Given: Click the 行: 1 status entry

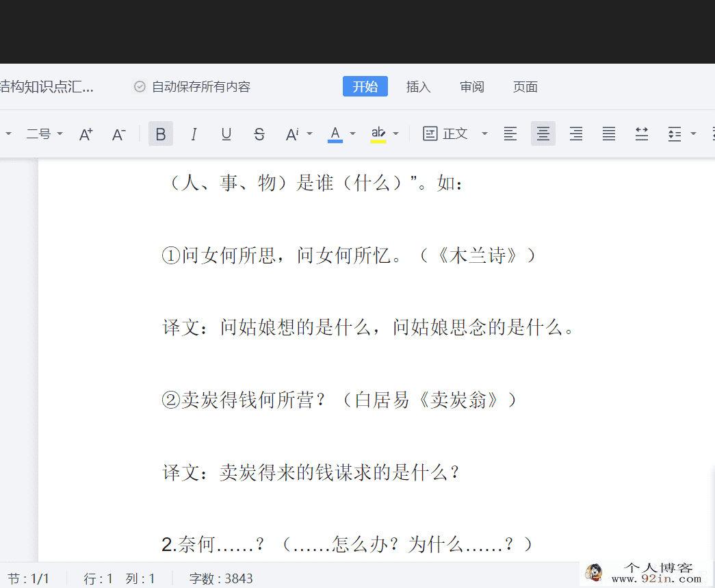Looking at the screenshot, I should 98,578.
